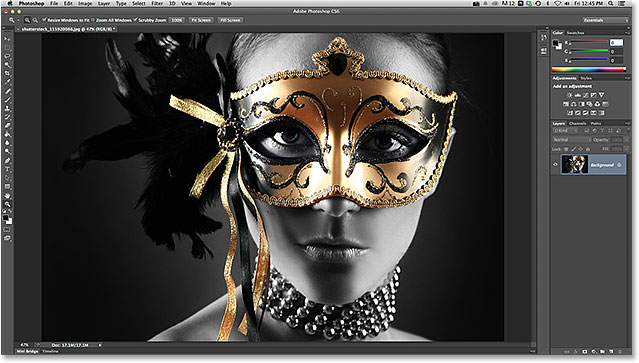Toggle Quick Mask mode icon

pos(7,229)
